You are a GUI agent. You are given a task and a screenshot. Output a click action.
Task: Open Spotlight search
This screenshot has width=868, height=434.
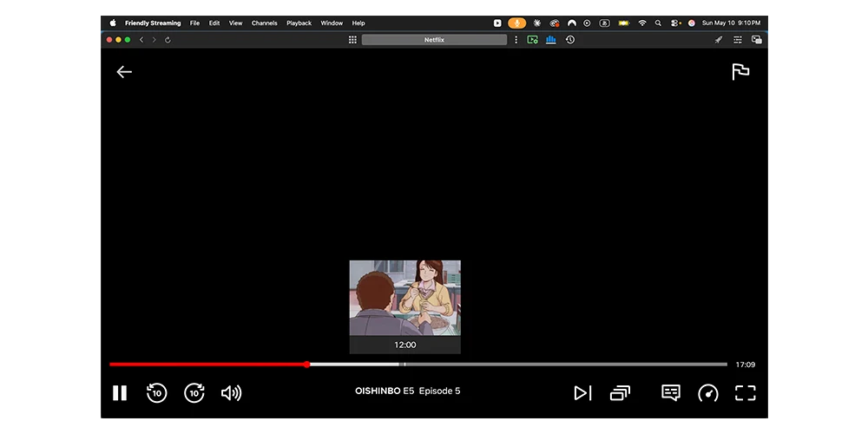coord(658,23)
